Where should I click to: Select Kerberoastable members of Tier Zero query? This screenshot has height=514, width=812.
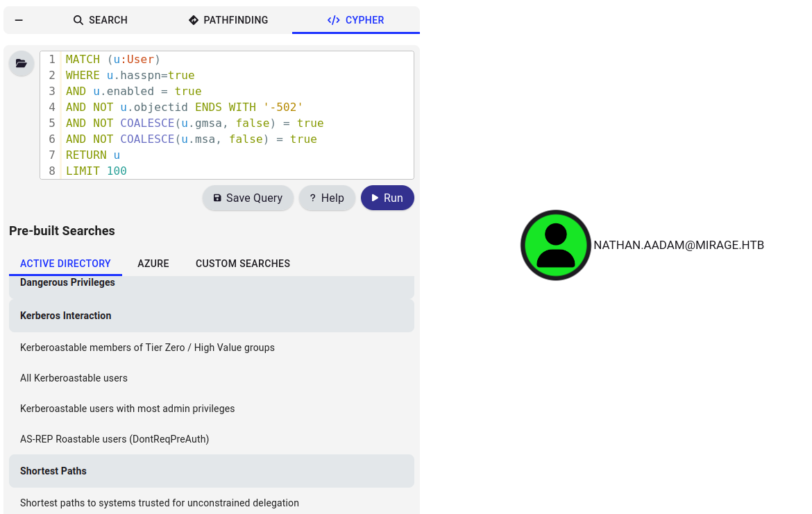147,348
